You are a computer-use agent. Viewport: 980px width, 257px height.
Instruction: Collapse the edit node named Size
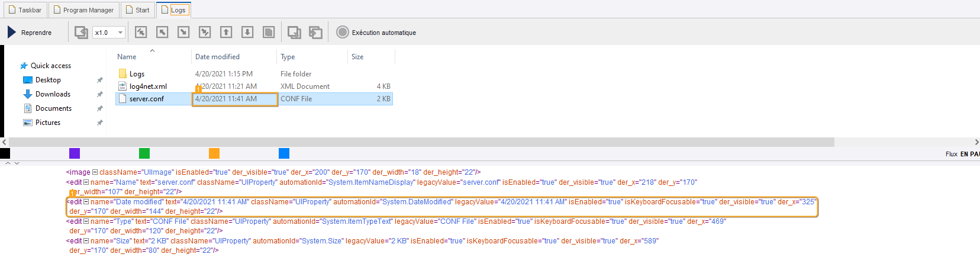86,241
